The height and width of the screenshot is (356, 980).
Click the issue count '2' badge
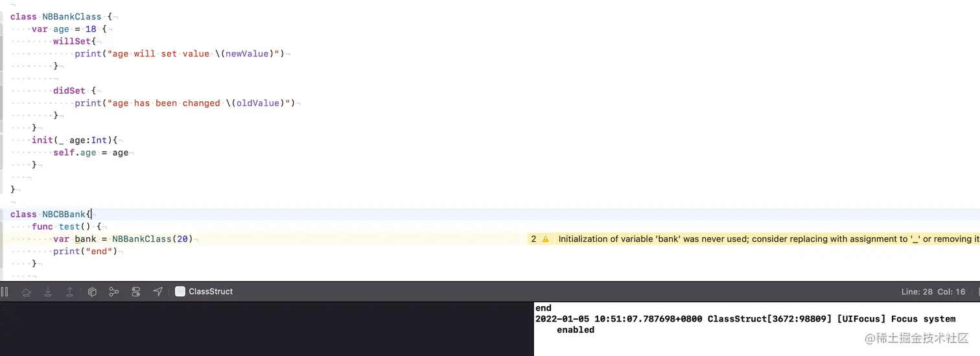(533, 239)
